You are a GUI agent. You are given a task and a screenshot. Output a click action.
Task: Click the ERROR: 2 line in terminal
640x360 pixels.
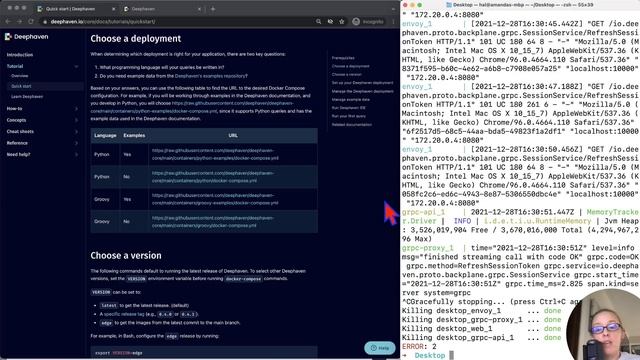coord(419,347)
